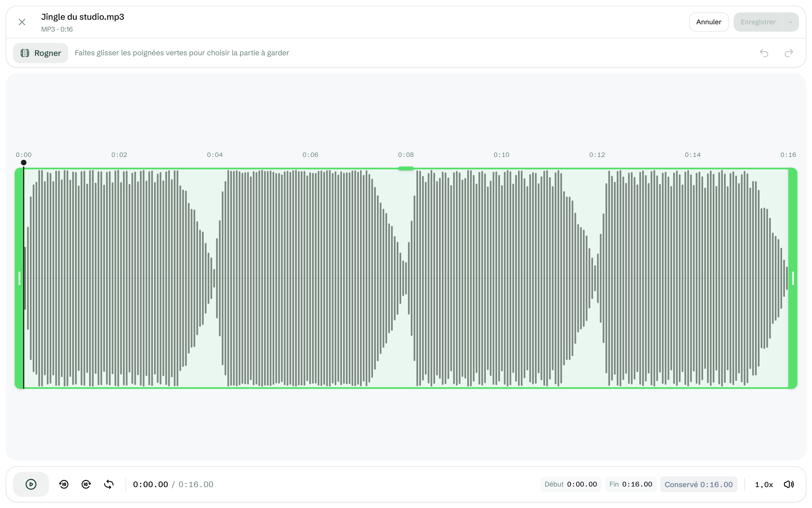Click the 0:02 timeline label

point(119,155)
